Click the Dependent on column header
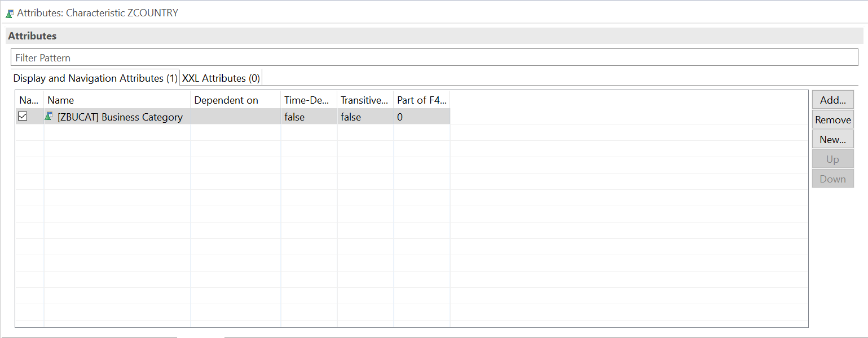 [226, 100]
